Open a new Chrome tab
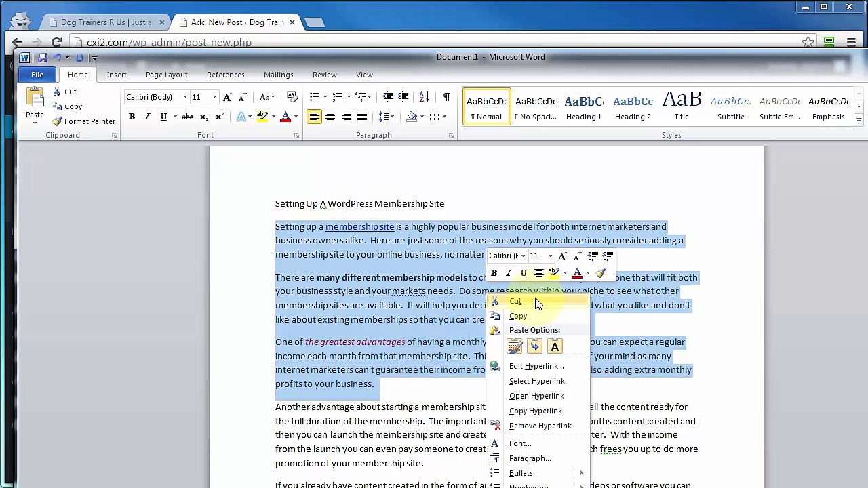The image size is (868, 488). click(314, 22)
